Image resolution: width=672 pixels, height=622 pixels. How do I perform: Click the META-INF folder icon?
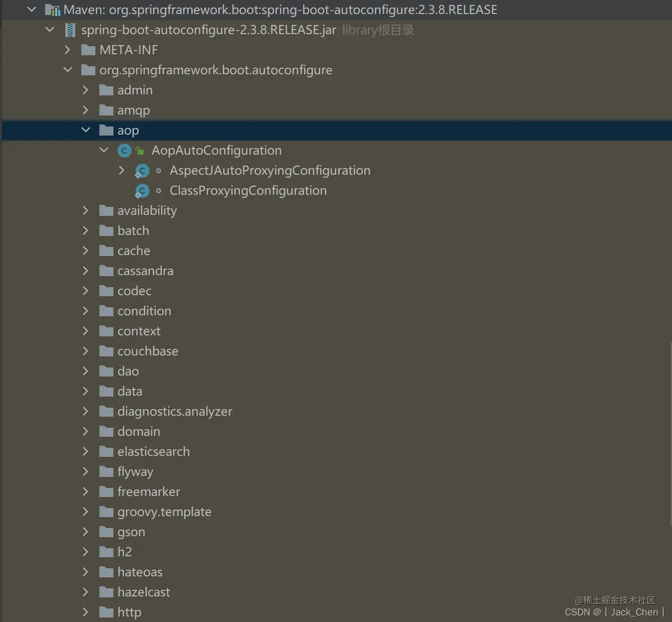[88, 50]
